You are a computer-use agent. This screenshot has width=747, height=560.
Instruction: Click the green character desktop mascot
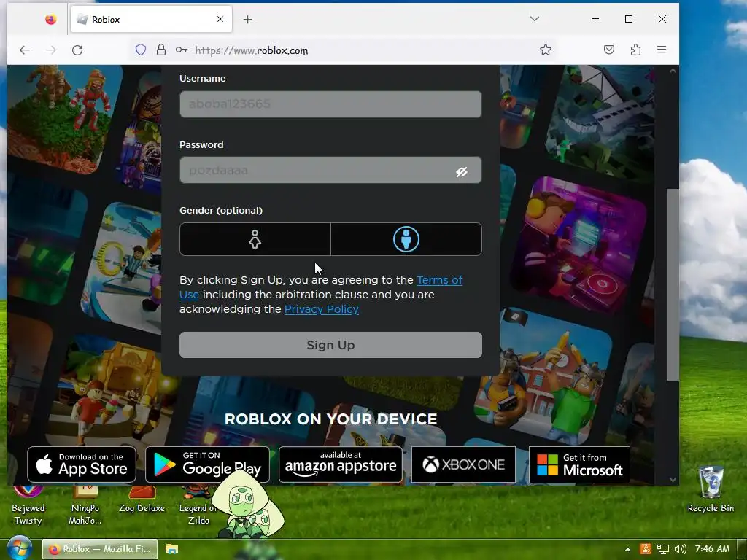click(x=247, y=505)
